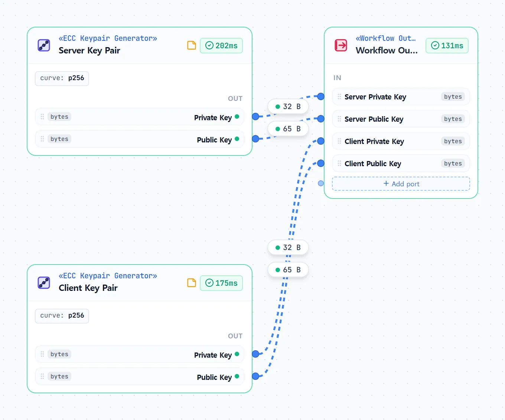
Task: Grab drag handle of Server Private Key port
Action: point(339,97)
